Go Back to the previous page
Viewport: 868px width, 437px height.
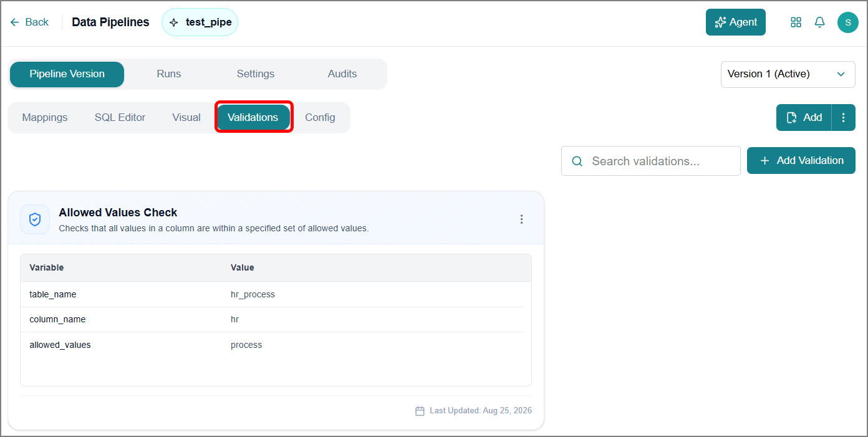(x=29, y=22)
